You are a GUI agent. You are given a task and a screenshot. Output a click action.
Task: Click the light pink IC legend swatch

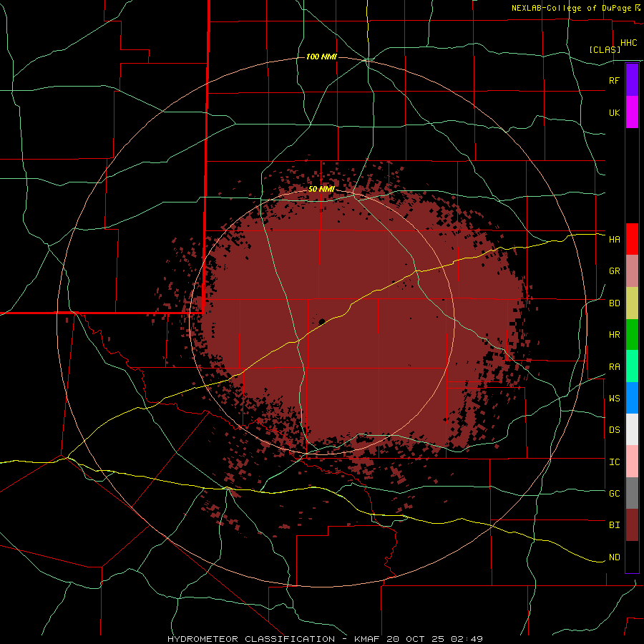tap(632, 462)
